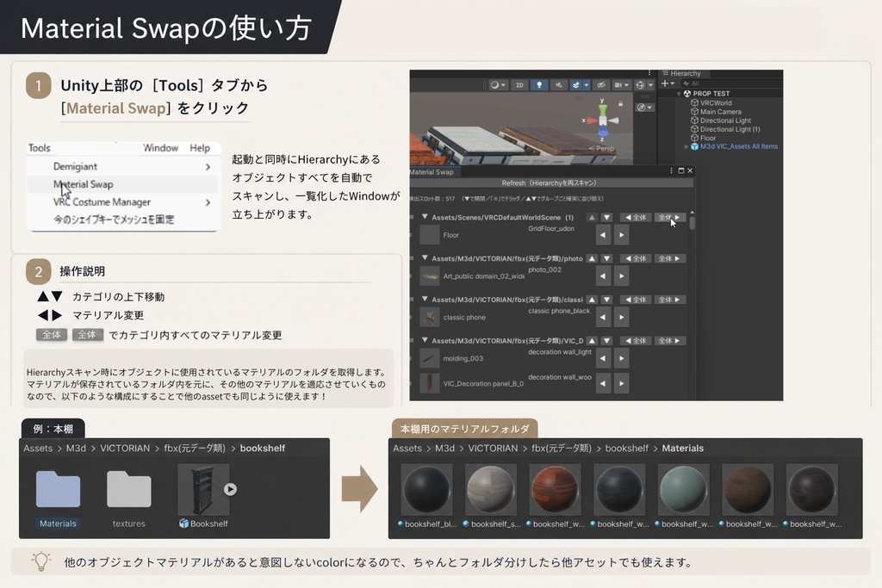
Task: Click the red X axis cone on gizmo
Action: (591, 121)
